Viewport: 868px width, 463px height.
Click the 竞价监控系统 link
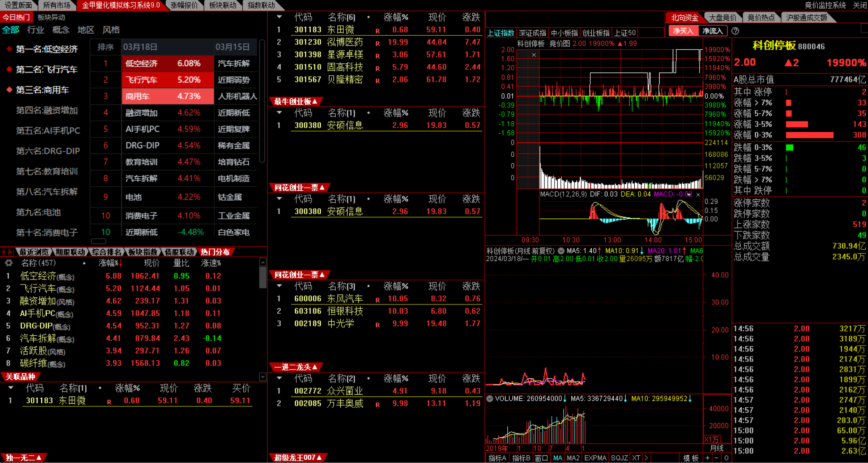tap(825, 5)
